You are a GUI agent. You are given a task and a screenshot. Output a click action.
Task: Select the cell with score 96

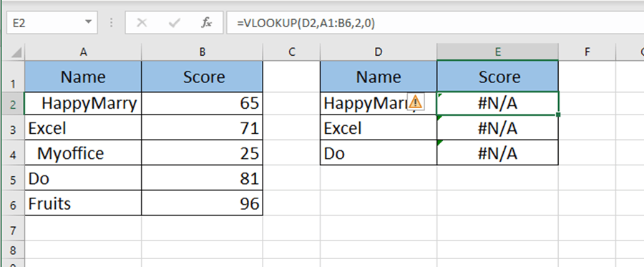coord(202,203)
